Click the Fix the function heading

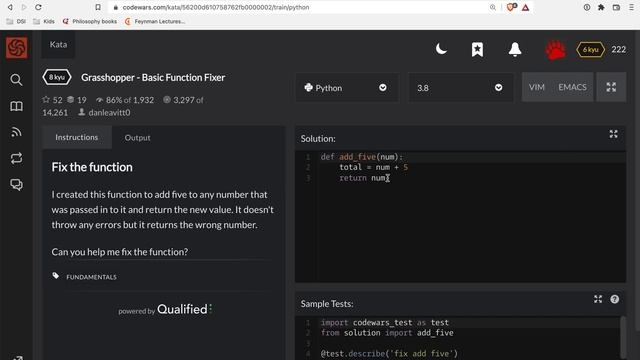coord(92,167)
